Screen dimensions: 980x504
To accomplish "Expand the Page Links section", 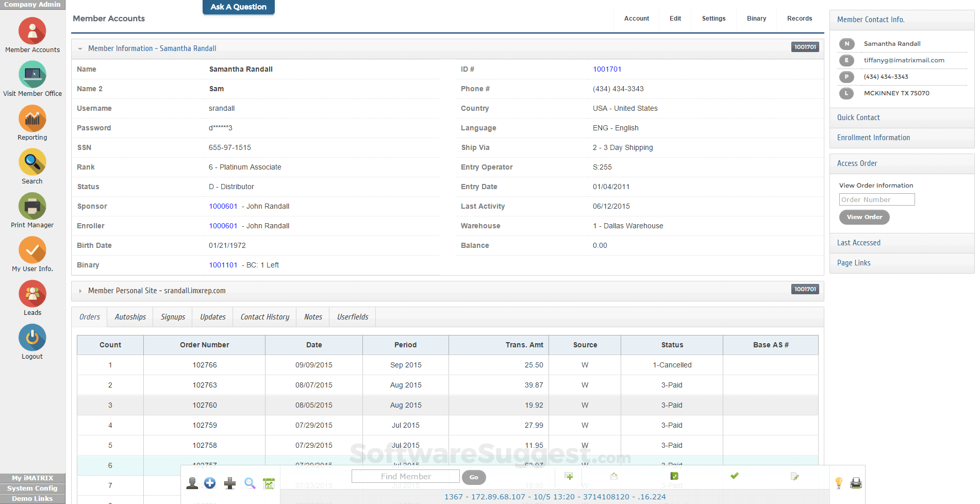I will tap(854, 262).
